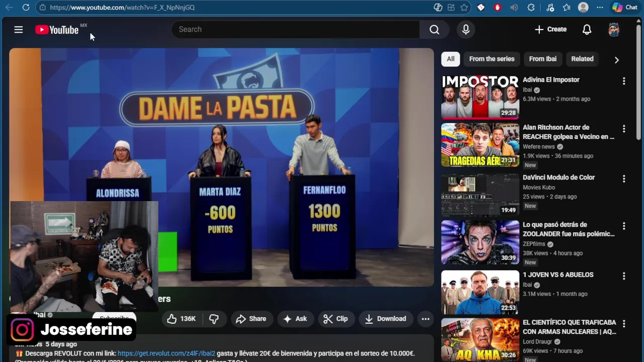Open channel name 'Movies Kubo'

(x=538, y=187)
